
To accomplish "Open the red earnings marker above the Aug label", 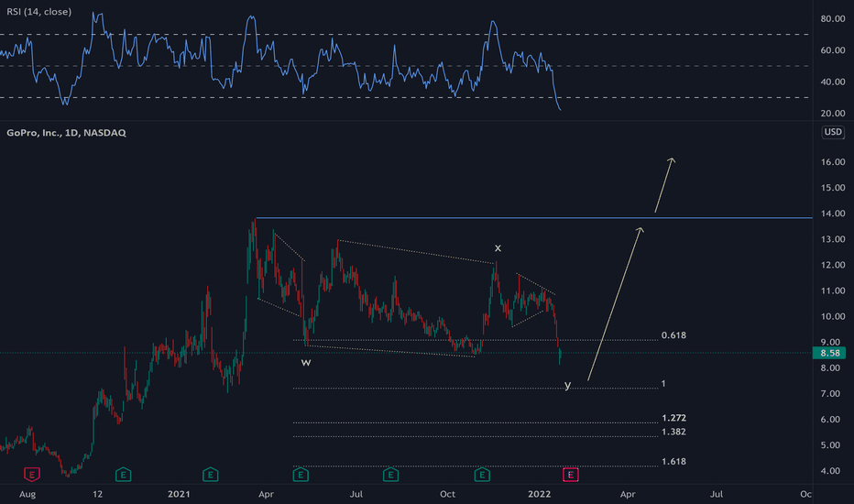I will [x=32, y=475].
